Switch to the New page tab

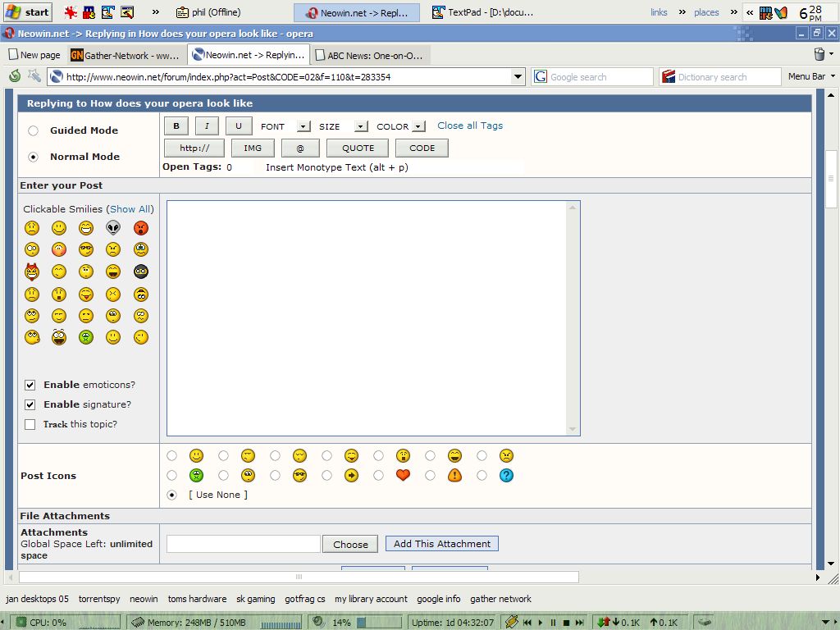(34, 55)
